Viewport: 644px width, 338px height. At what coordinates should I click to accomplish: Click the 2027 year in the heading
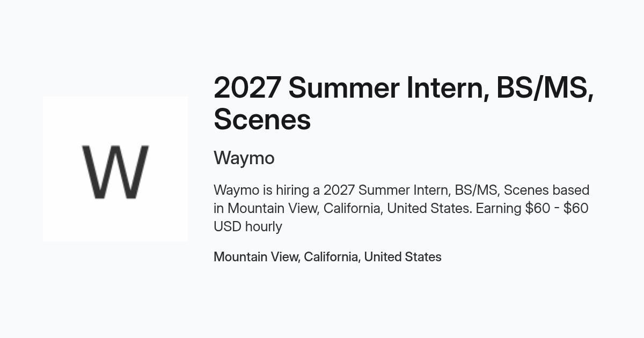[247, 87]
